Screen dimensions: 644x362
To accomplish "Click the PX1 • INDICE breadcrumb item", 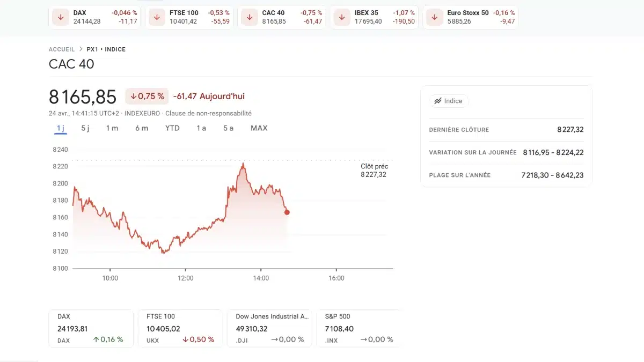I will click(x=105, y=49).
